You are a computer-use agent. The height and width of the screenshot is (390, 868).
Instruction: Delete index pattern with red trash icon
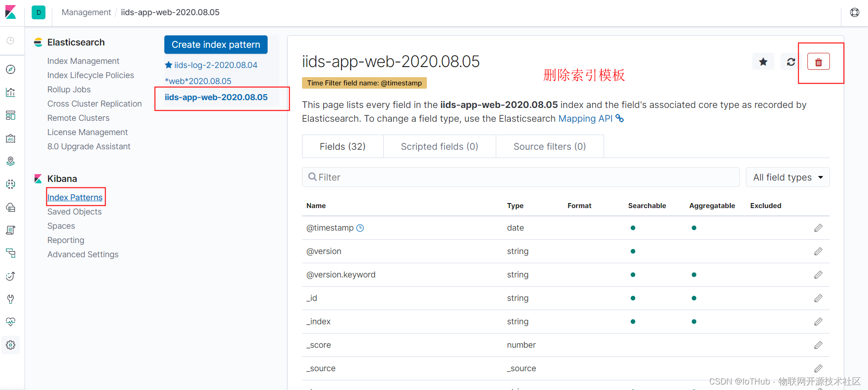click(x=818, y=62)
